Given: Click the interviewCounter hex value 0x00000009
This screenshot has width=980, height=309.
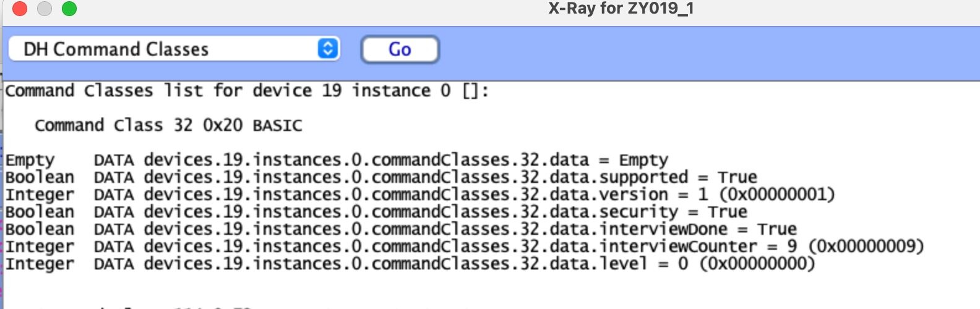Looking at the screenshot, I should tap(866, 247).
